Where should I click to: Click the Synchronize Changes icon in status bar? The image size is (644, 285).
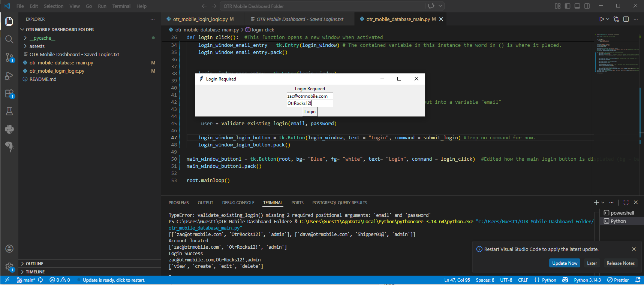[40, 280]
